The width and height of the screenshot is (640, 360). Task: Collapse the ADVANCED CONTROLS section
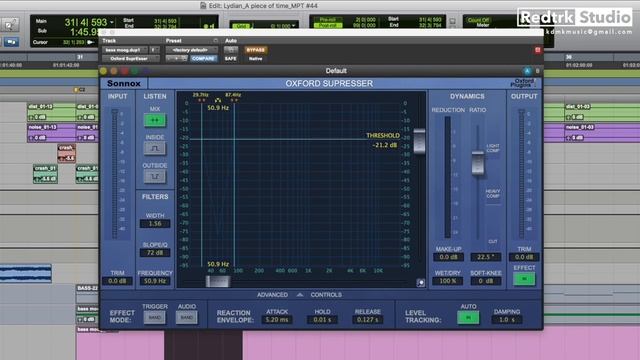[x=300, y=295]
